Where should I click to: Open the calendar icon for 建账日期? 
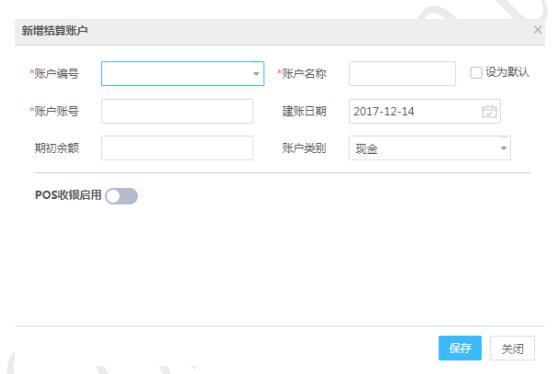tap(489, 111)
